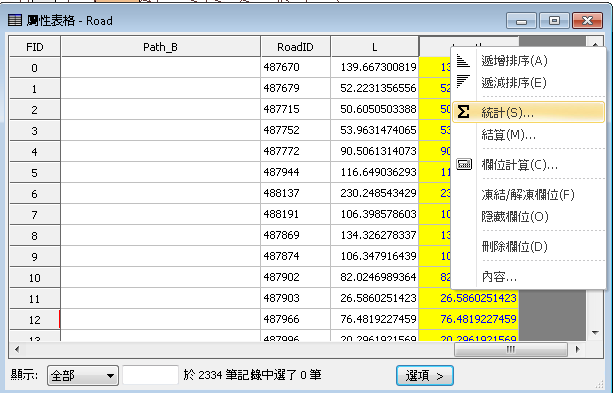Click Path_B cell in FID 3 row

pyautogui.click(x=161, y=130)
